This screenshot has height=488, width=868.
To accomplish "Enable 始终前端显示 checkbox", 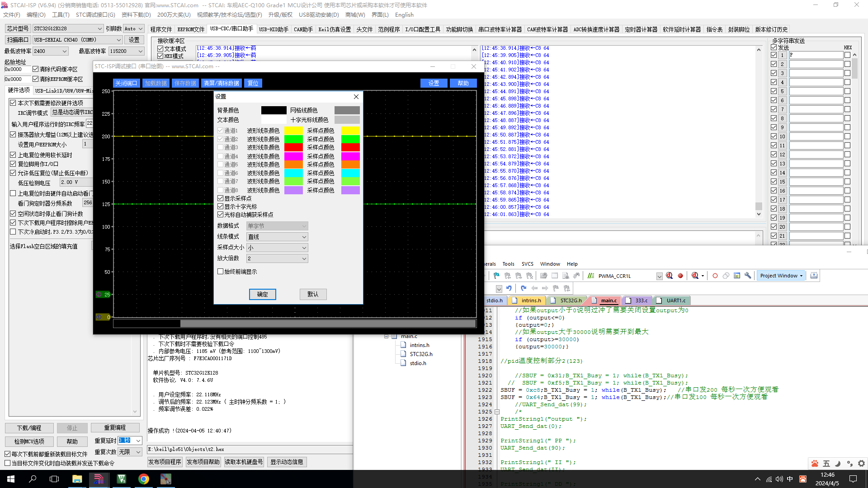I will (221, 272).
